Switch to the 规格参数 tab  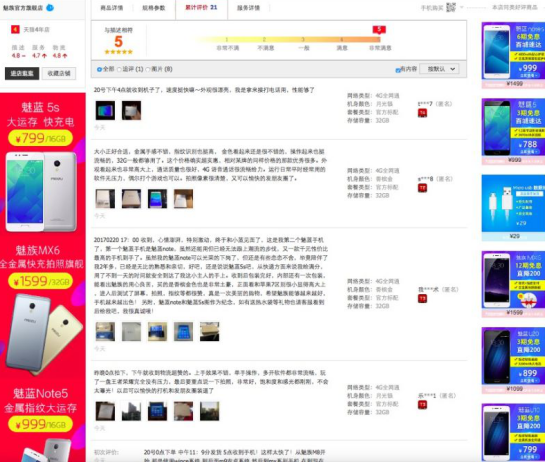pyautogui.click(x=154, y=8)
